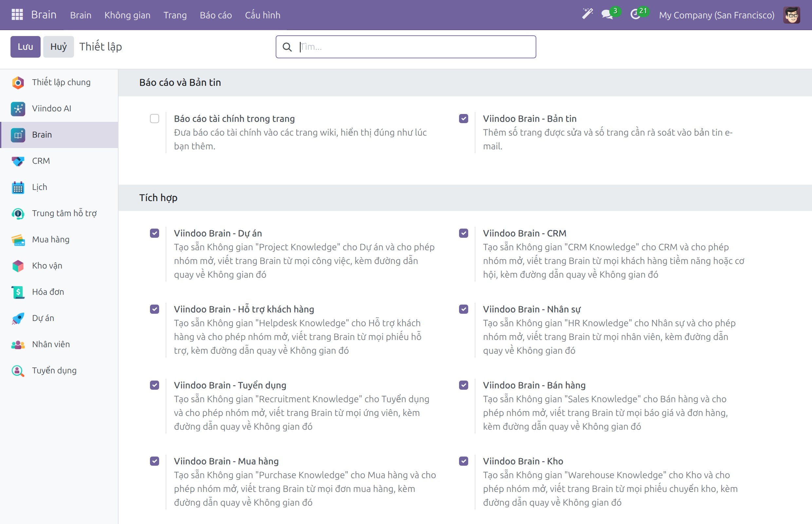Screen dimensions: 812x524
Task: Click the Lưu save button
Action: pyautogui.click(x=26, y=47)
